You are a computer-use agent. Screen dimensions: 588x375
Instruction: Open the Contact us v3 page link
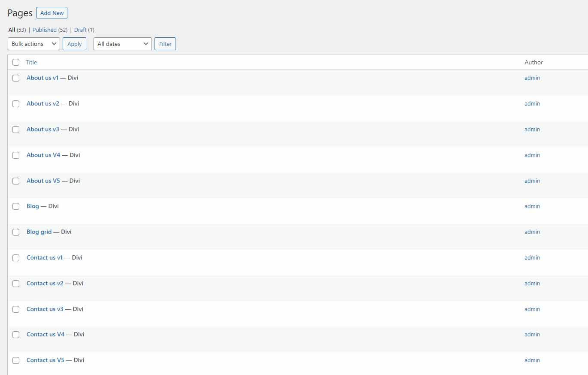pos(45,309)
